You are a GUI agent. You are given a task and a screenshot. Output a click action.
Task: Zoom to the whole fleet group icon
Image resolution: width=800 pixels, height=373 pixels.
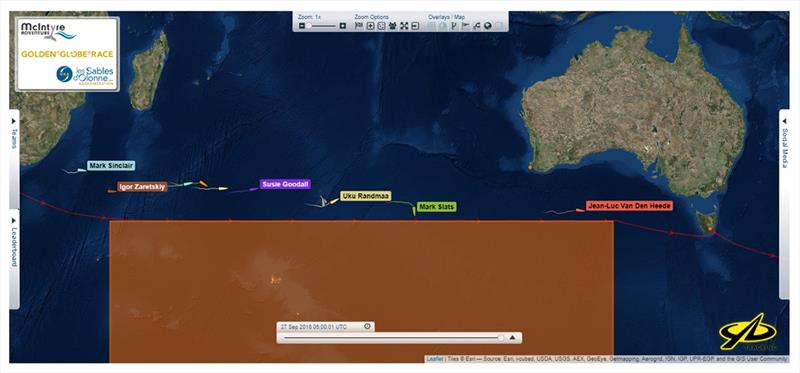392,26
